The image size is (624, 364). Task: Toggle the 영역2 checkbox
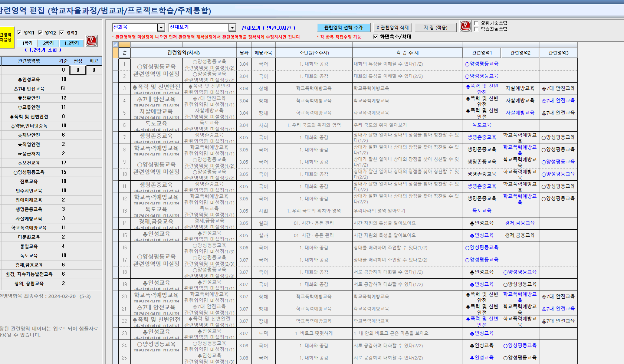[x=40, y=33]
